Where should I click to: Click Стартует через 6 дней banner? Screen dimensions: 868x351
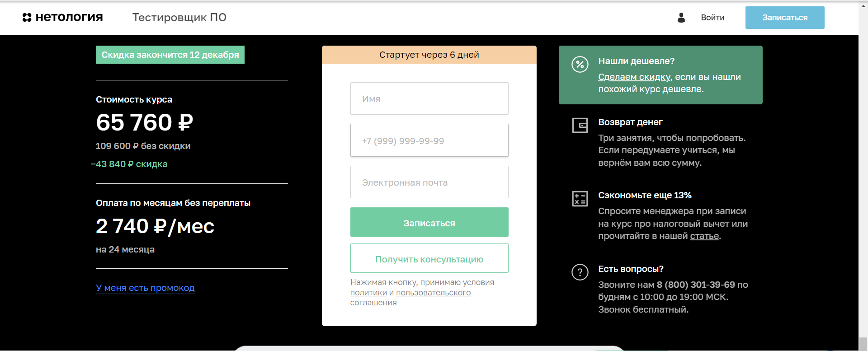[429, 55]
